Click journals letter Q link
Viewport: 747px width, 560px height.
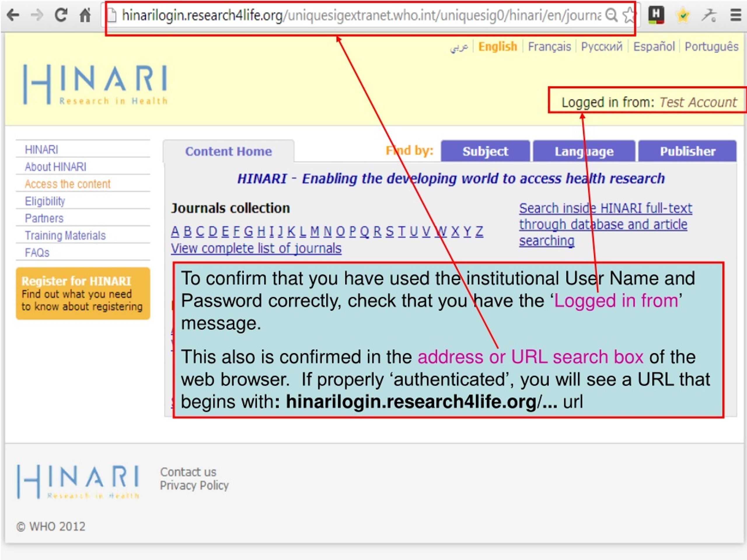coord(365,232)
